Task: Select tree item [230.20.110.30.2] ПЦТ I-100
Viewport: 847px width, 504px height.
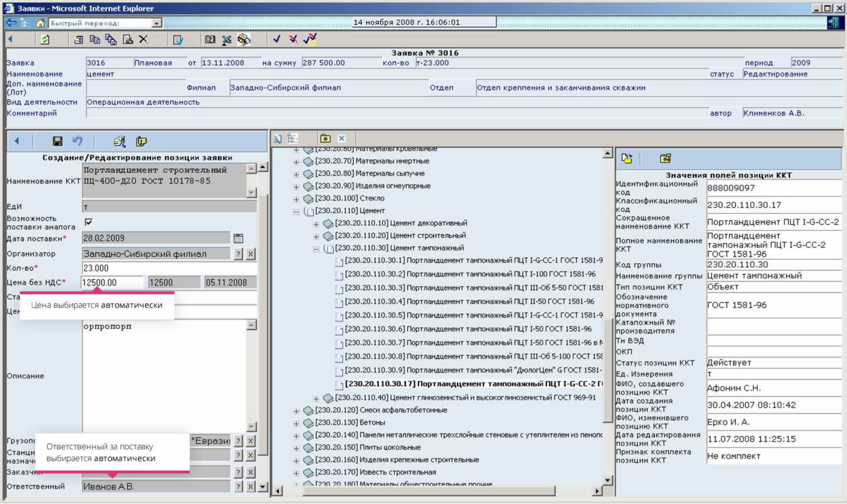Action: [x=470, y=274]
